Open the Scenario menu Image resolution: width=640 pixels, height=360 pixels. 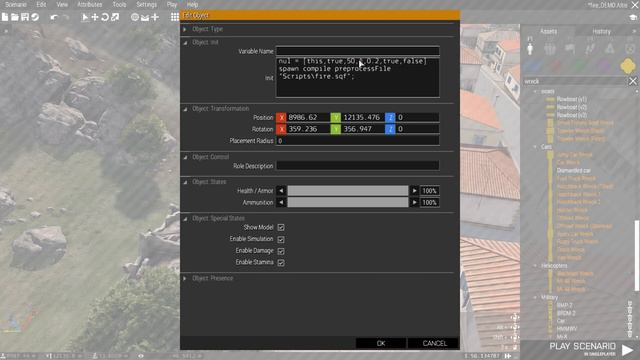point(16,4)
